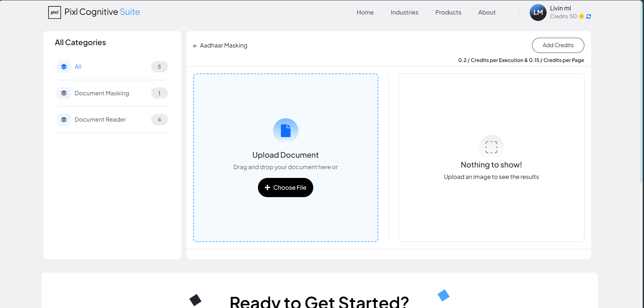Click Choose File to upload a document
The image size is (644, 308).
(x=285, y=187)
